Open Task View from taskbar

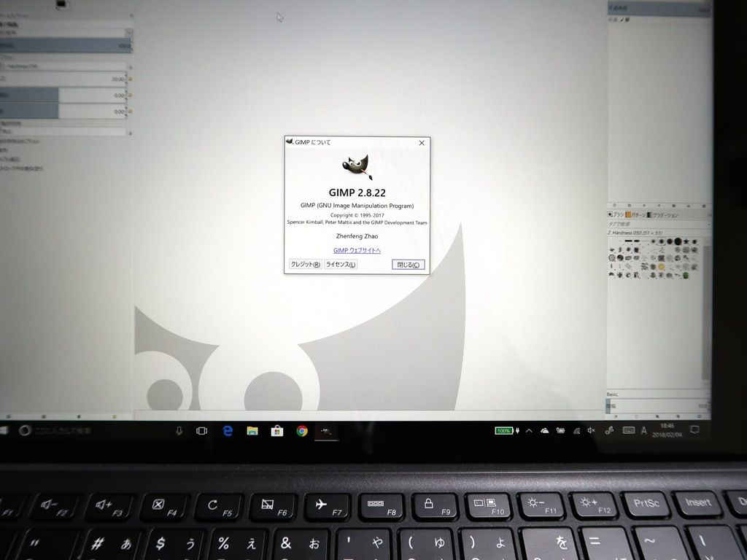pos(202,431)
